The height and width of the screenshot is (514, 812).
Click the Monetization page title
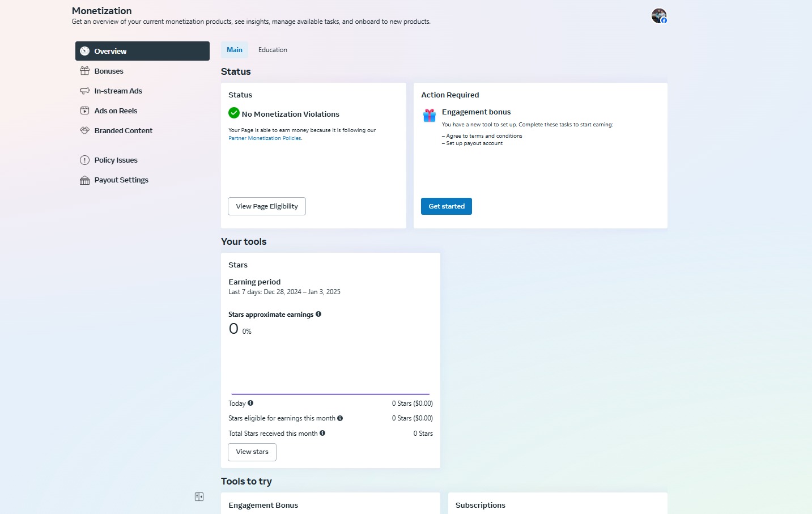tap(102, 11)
